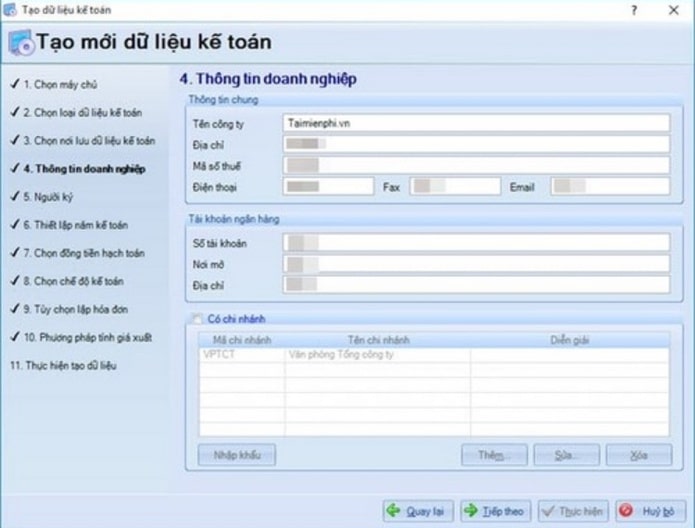Click the Sửa... button
Viewport: 695px width, 528px height.
(566, 455)
